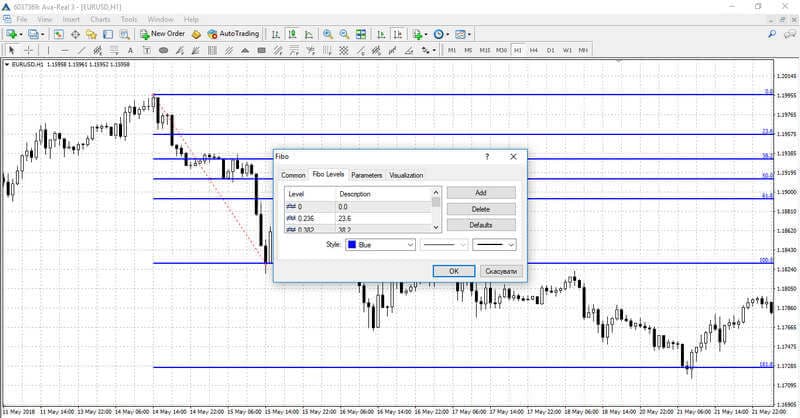Select the rectangle shape tool

pos(261,50)
